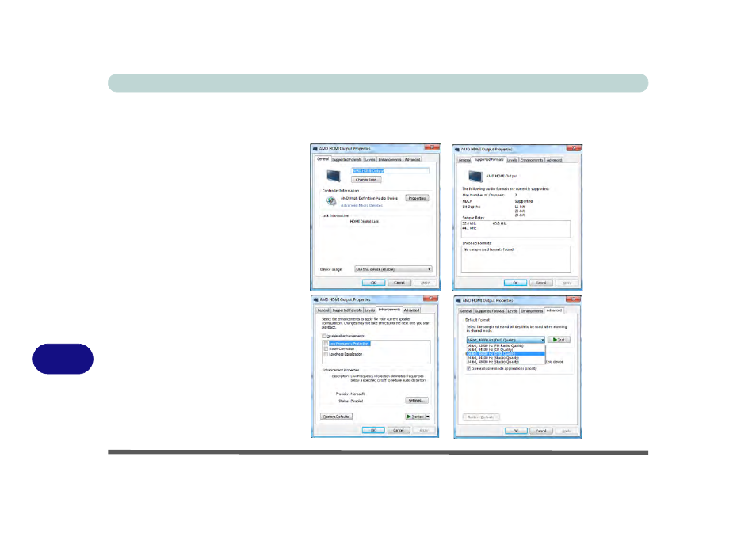Choose 24 bit, 44100 Hz (Studio Quality)

(506, 358)
